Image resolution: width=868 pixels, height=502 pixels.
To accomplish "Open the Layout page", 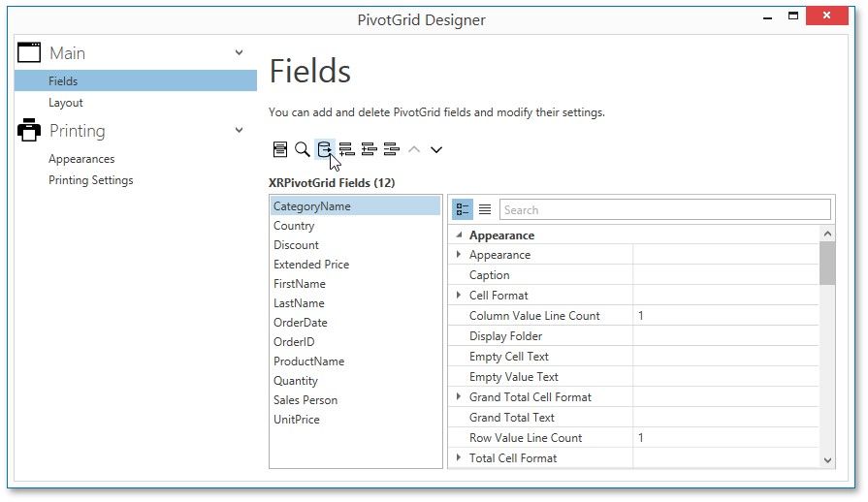I will click(66, 103).
